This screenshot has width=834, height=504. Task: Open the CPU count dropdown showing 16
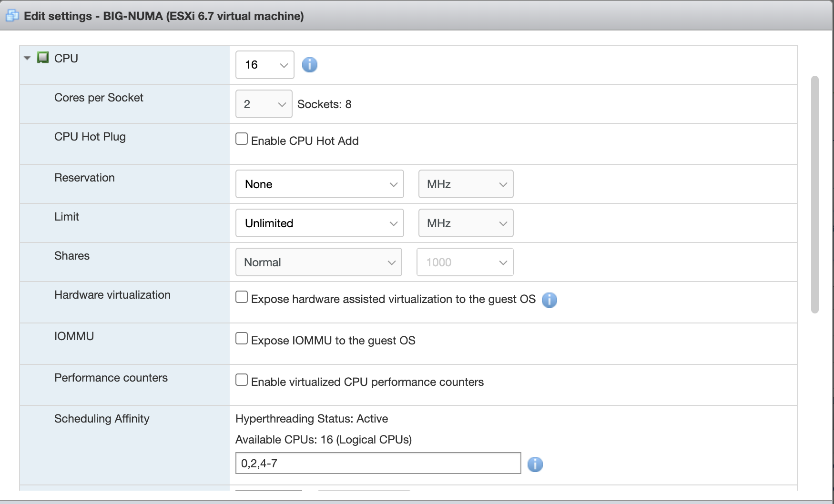tap(264, 64)
